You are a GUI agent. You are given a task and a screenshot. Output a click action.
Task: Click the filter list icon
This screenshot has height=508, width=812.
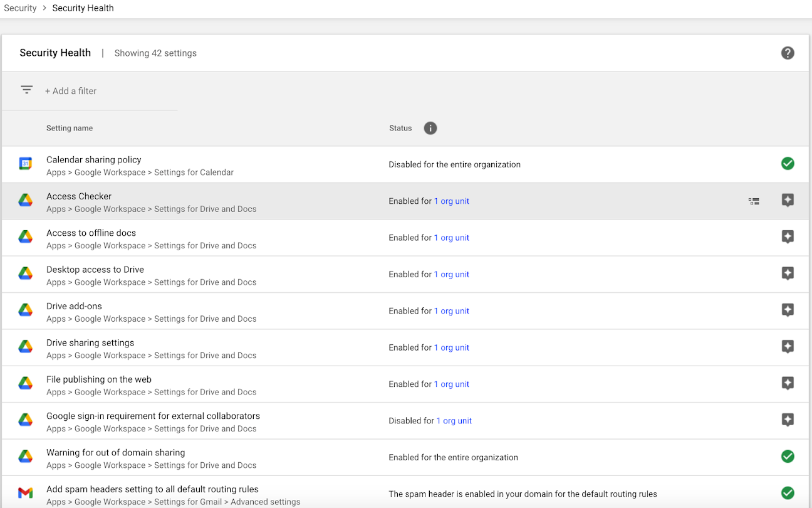click(x=26, y=90)
